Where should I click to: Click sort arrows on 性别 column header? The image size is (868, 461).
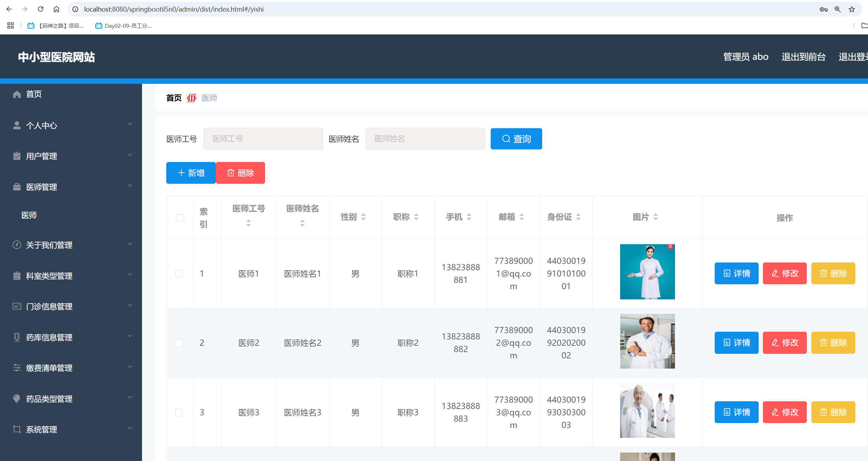pyautogui.click(x=364, y=217)
